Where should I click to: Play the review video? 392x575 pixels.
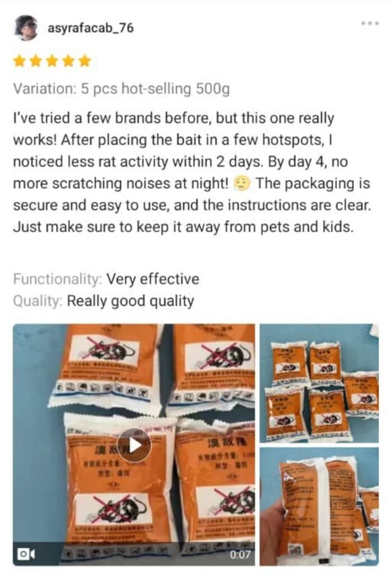pyautogui.click(x=134, y=445)
